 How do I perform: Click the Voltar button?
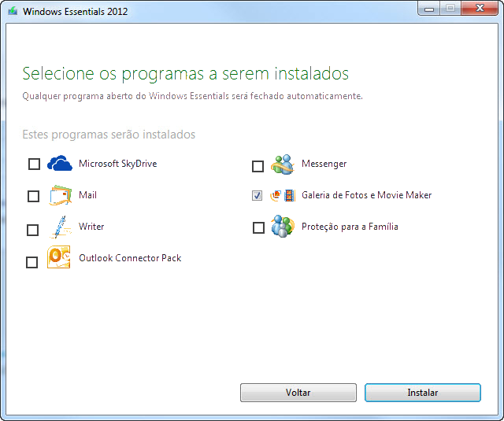click(x=298, y=393)
